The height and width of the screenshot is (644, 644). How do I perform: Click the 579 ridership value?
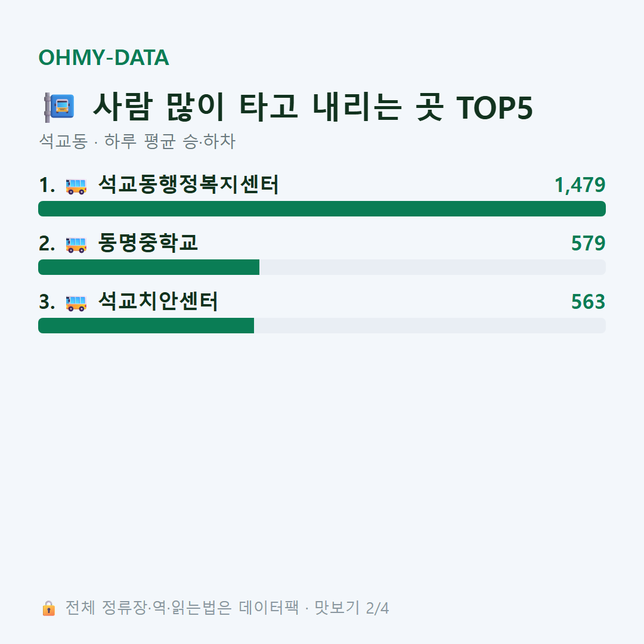pos(588,243)
